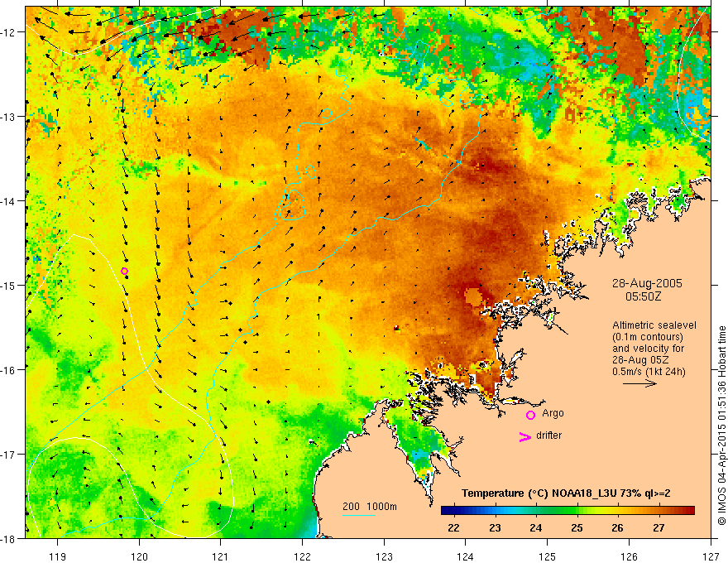Click longitude label 119
The image size is (728, 563).
[58, 556]
